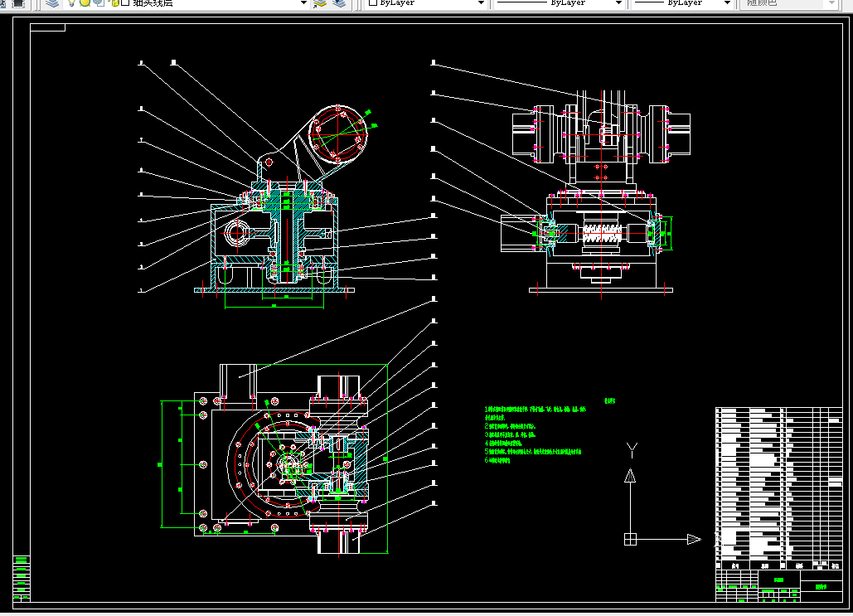Screen dimensions: 853x616
Task: Open the ByLayer linetype dropdown
Action: pos(559,3)
